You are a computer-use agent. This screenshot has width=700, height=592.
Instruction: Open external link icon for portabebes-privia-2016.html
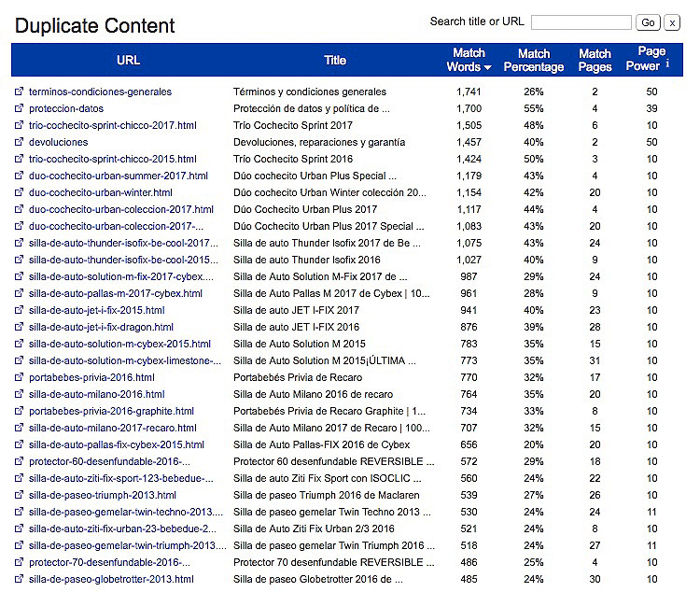(19, 377)
